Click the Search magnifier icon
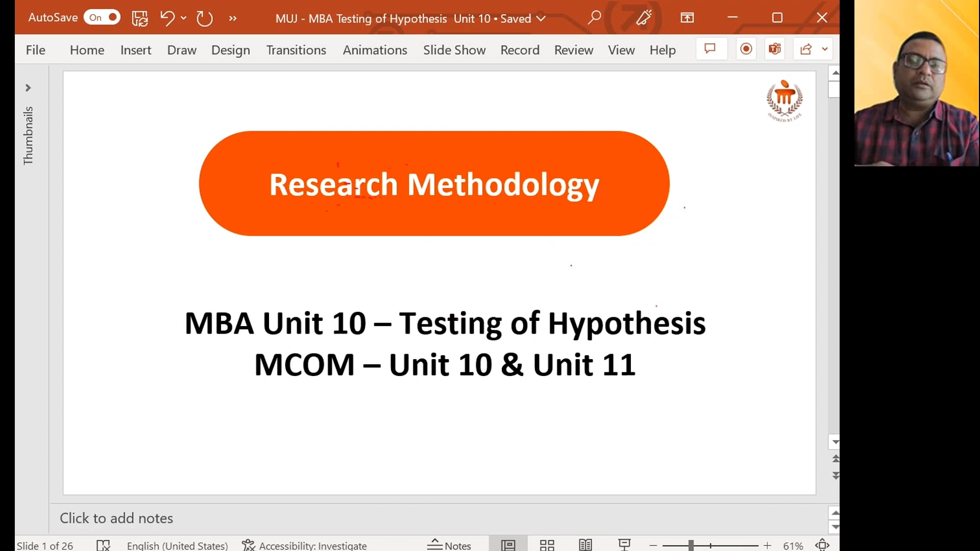980x551 pixels. coord(594,18)
